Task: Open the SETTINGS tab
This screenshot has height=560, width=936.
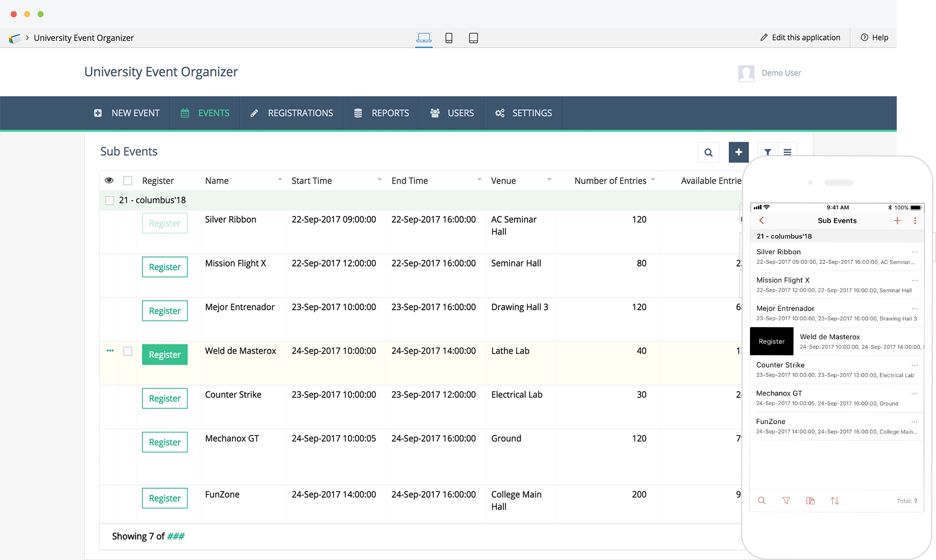Action: click(523, 113)
